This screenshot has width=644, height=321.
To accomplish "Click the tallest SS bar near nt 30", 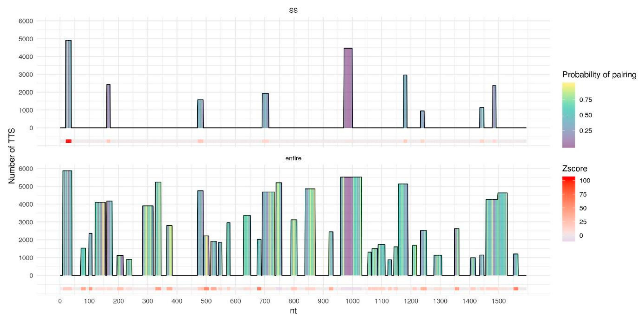I will [68, 84].
